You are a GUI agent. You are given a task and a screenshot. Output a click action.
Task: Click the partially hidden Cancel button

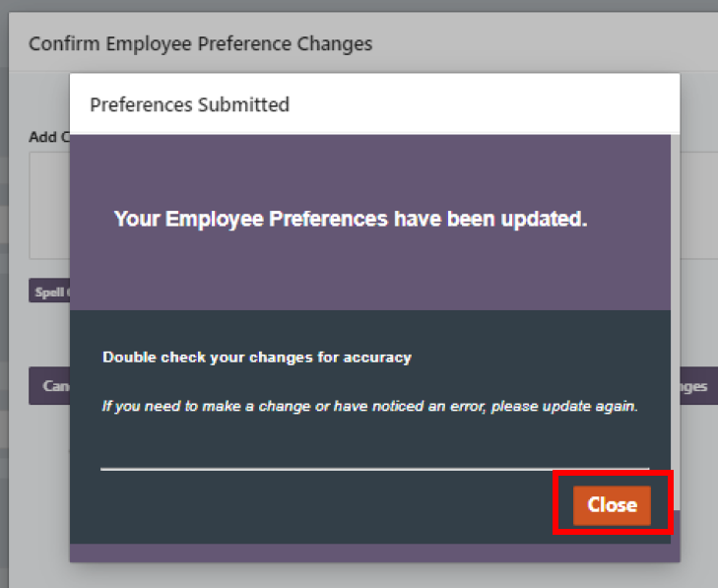click(49, 386)
